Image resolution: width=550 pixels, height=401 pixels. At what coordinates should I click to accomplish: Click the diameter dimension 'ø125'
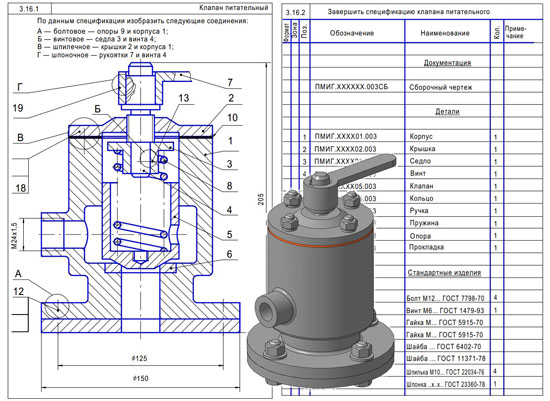(x=140, y=358)
